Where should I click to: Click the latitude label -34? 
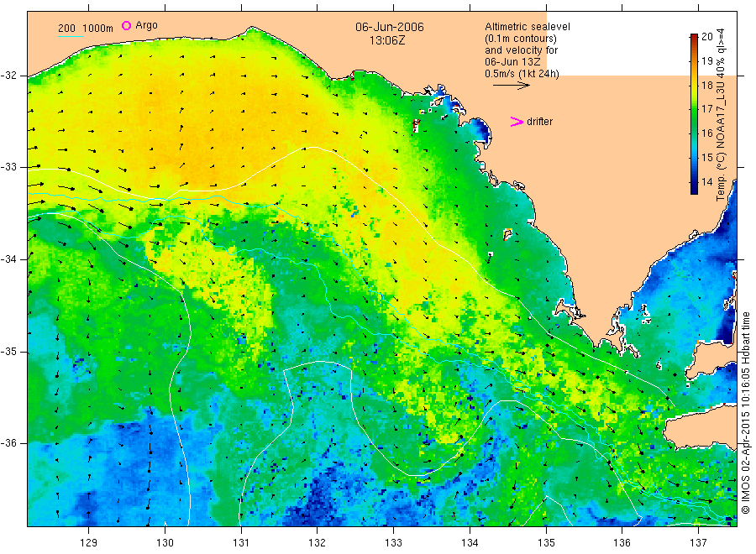8,259
